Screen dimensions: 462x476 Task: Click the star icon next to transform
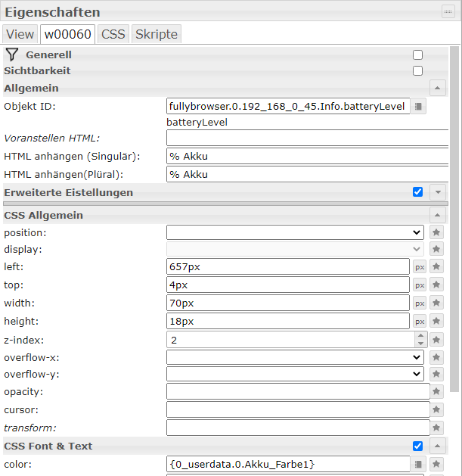436,428
